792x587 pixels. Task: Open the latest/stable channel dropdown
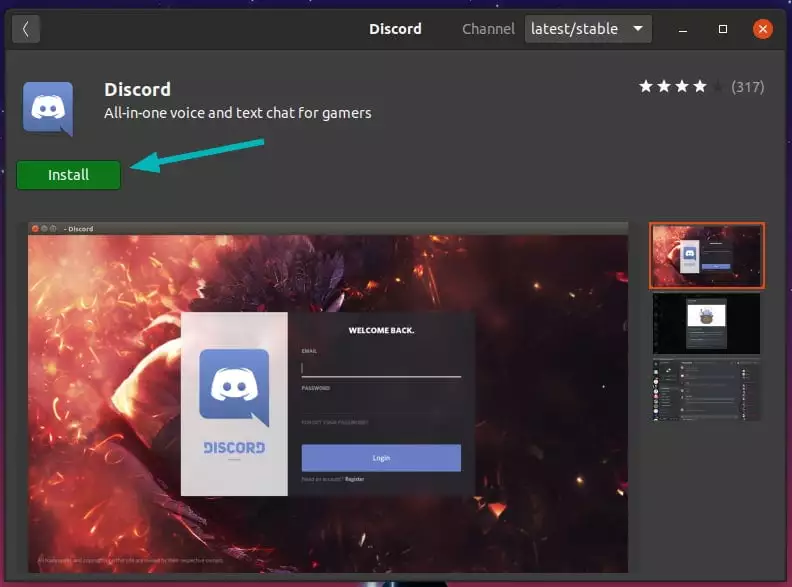588,29
